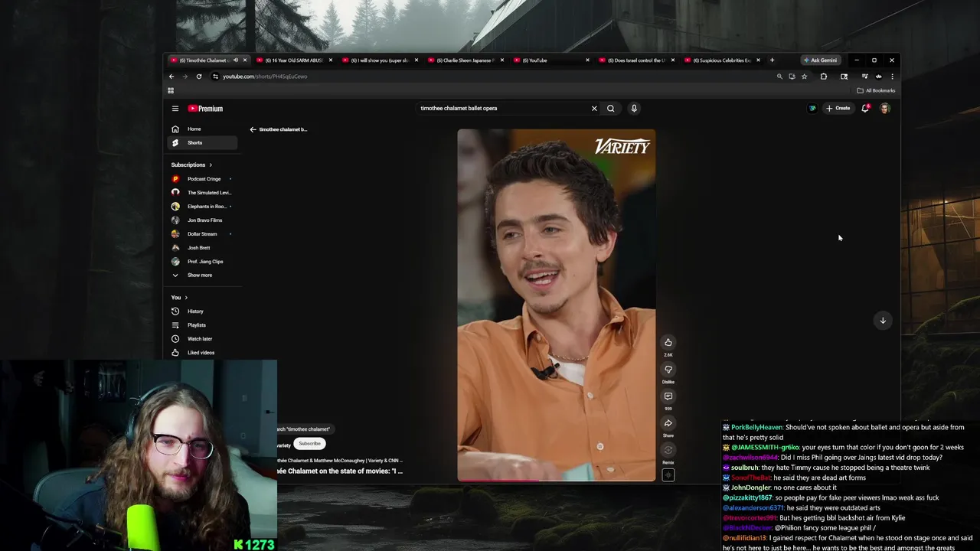The height and width of the screenshot is (551, 980).
Task: Open the account avatar menu
Action: (885, 108)
